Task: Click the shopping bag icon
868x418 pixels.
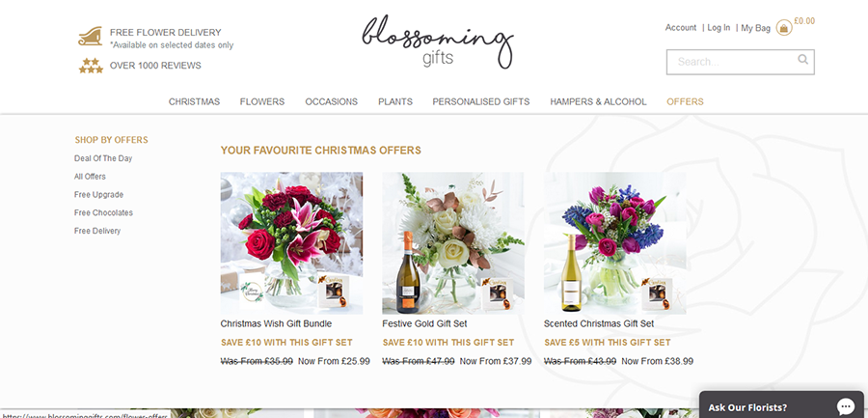Action: coord(784,28)
